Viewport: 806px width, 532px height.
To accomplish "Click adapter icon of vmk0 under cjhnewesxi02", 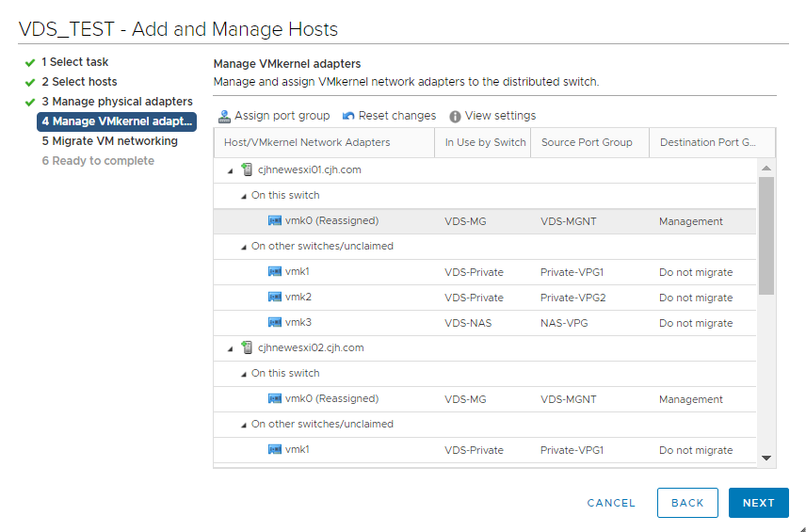I will click(x=275, y=398).
